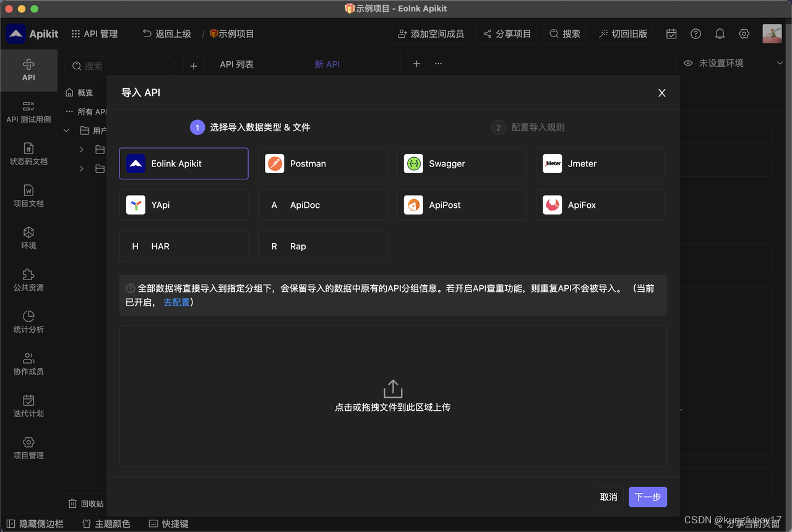Open 公共资源 sidebar item

(28, 280)
